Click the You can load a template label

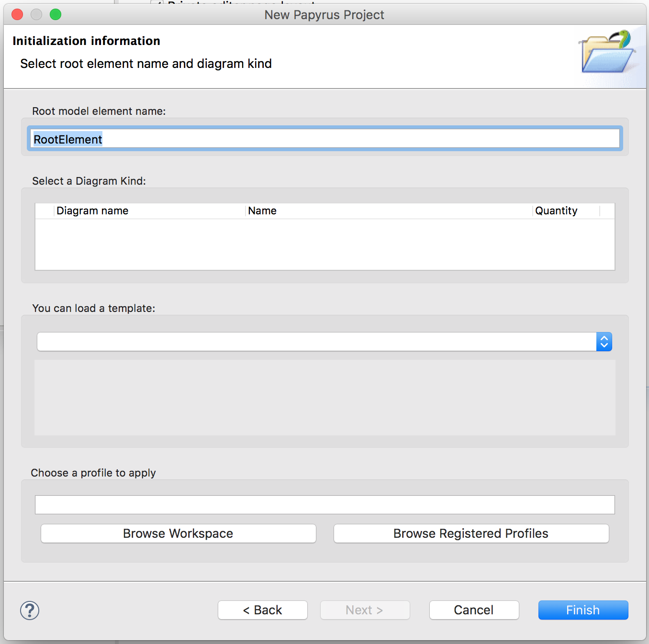(94, 308)
